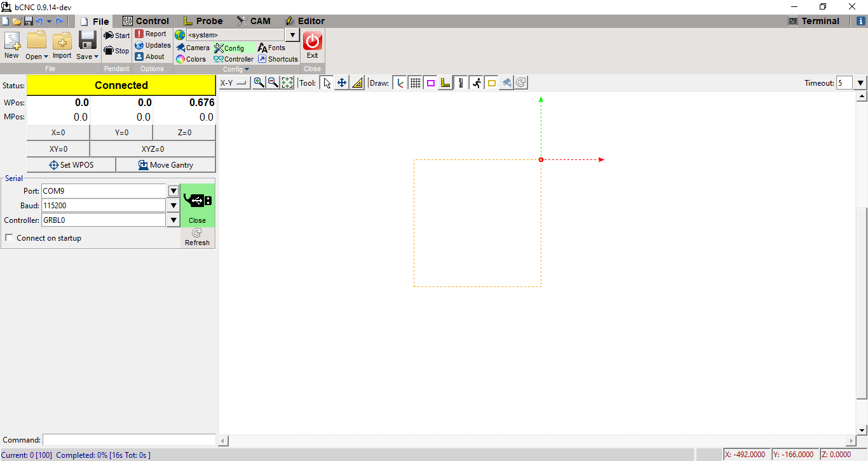The width and height of the screenshot is (868, 461).
Task: Redraw the canvas with the refresh icon
Action: (521, 83)
